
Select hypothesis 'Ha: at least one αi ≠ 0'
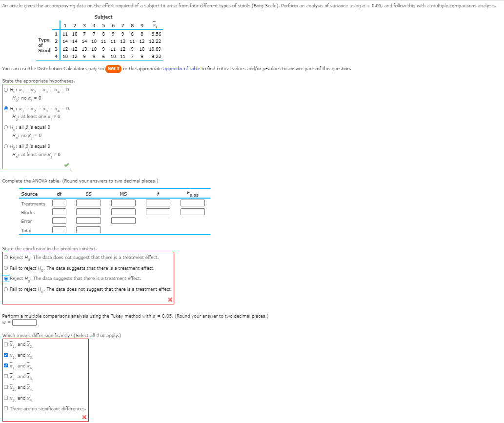(6, 108)
